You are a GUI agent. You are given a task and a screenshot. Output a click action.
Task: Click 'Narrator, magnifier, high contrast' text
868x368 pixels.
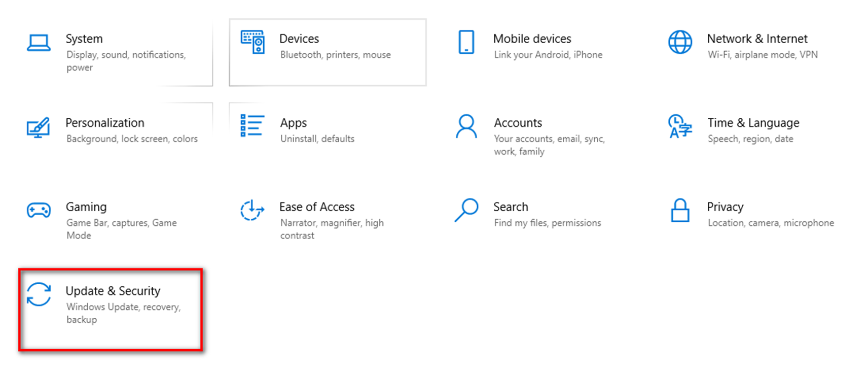tap(332, 229)
